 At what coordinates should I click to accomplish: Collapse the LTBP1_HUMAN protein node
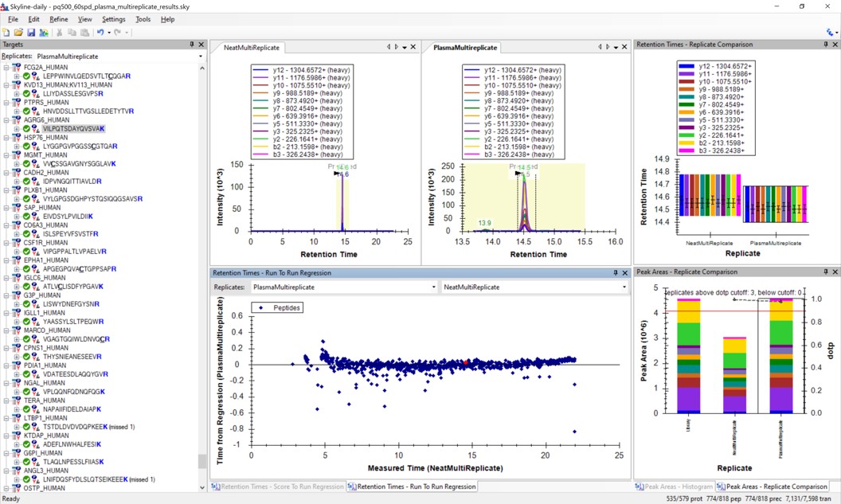point(6,418)
